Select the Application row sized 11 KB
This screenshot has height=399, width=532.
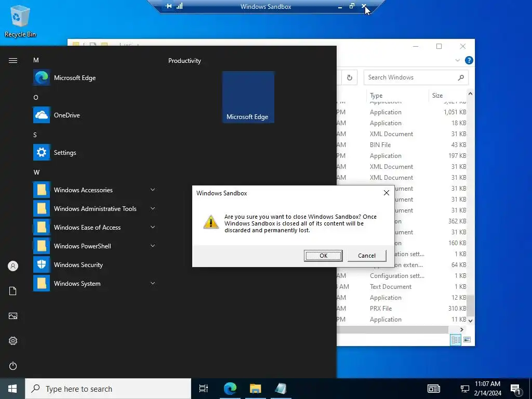pos(402,319)
